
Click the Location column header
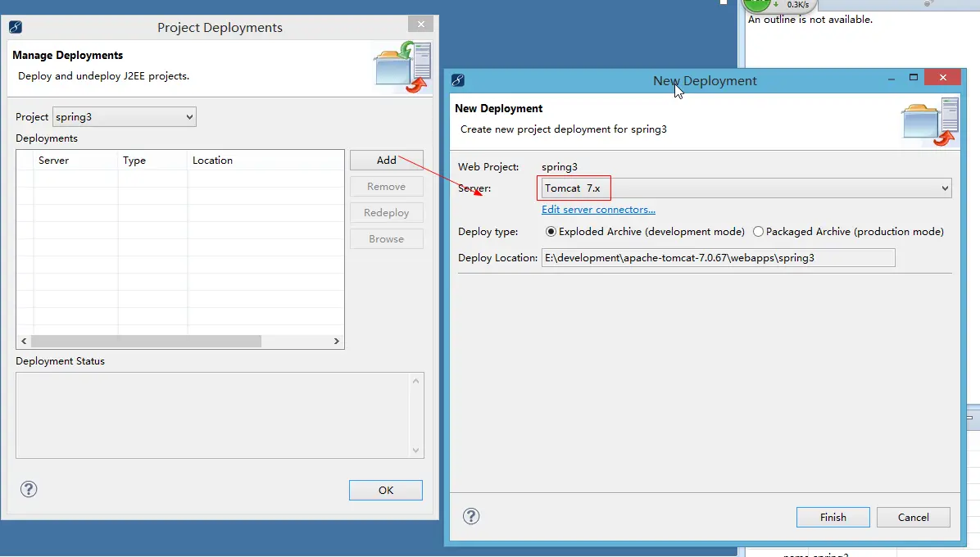(x=265, y=161)
